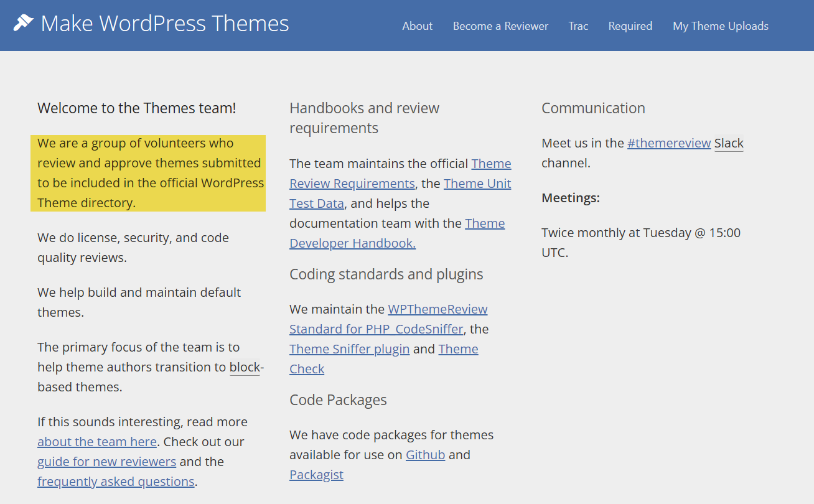Viewport: 814px width, 504px height.
Task: Open the guide for new reviewers link
Action: (106, 462)
